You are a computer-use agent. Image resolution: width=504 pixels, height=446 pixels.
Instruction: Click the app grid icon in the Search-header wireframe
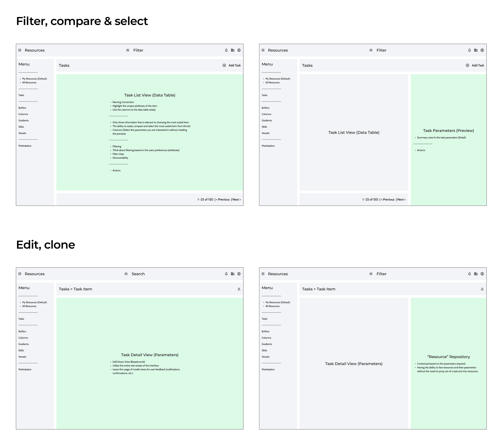(x=20, y=274)
